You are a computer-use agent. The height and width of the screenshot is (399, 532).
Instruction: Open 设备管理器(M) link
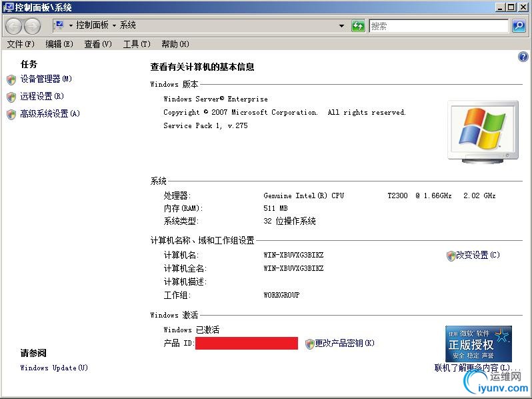[46, 79]
